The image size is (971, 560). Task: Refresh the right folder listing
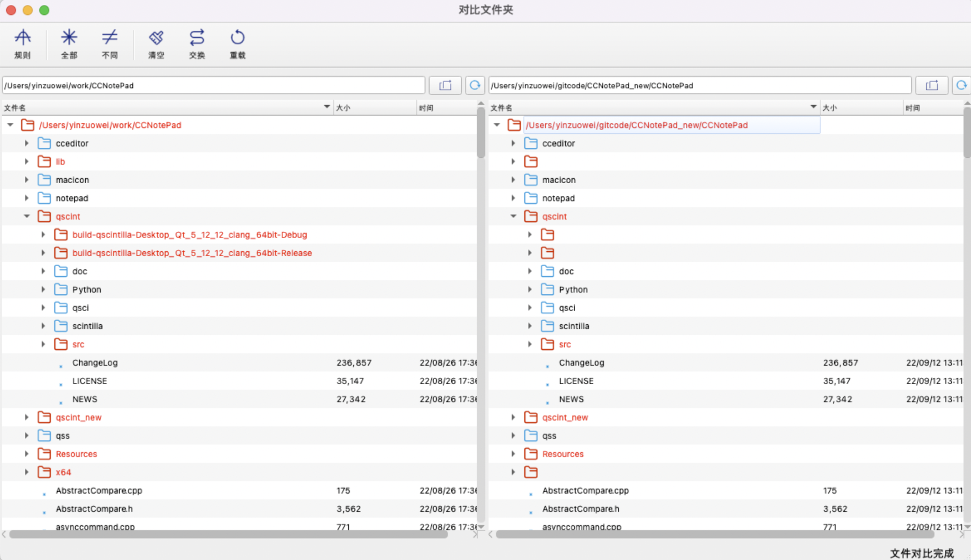point(962,85)
